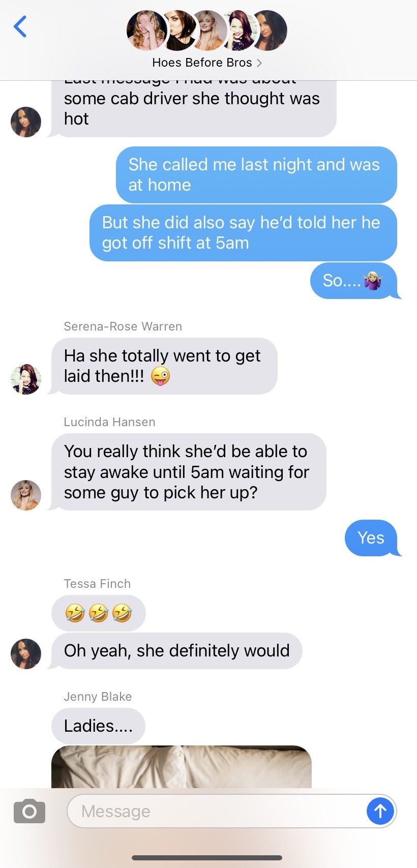The height and width of the screenshot is (868, 417).
Task: Tap 'She called me last night' bubble
Action: [256, 175]
